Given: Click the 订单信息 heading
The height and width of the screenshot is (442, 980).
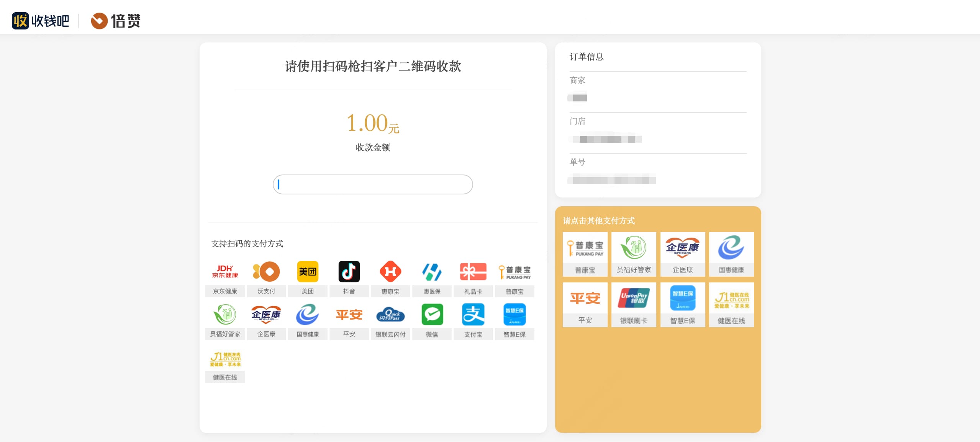Looking at the screenshot, I should pyautogui.click(x=587, y=57).
